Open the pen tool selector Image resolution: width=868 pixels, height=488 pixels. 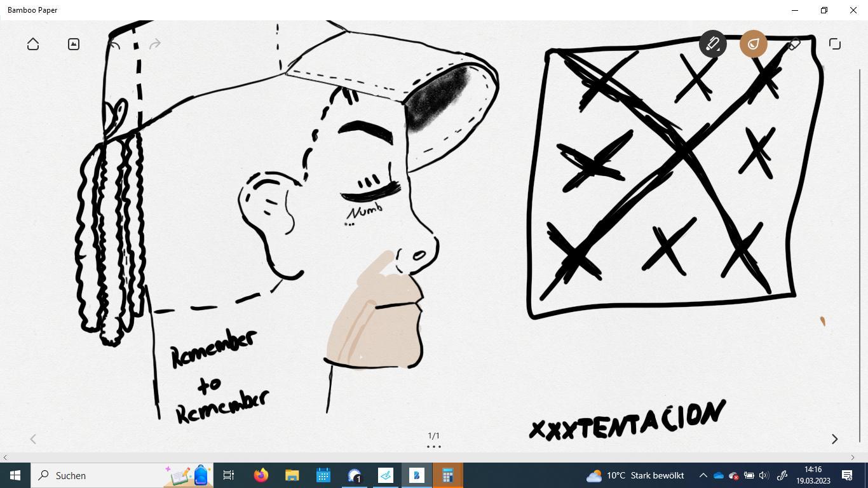[713, 44]
